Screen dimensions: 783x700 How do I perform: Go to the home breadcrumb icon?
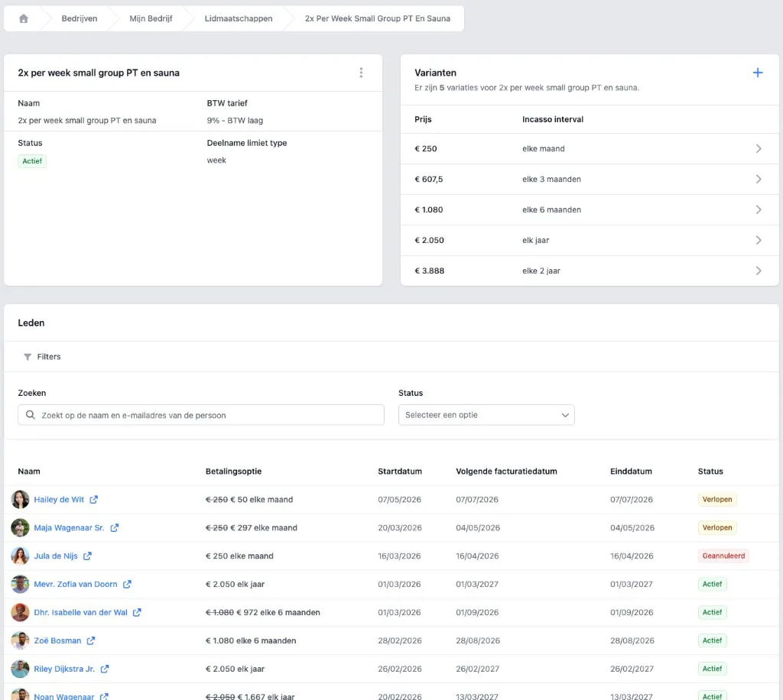pos(24,18)
